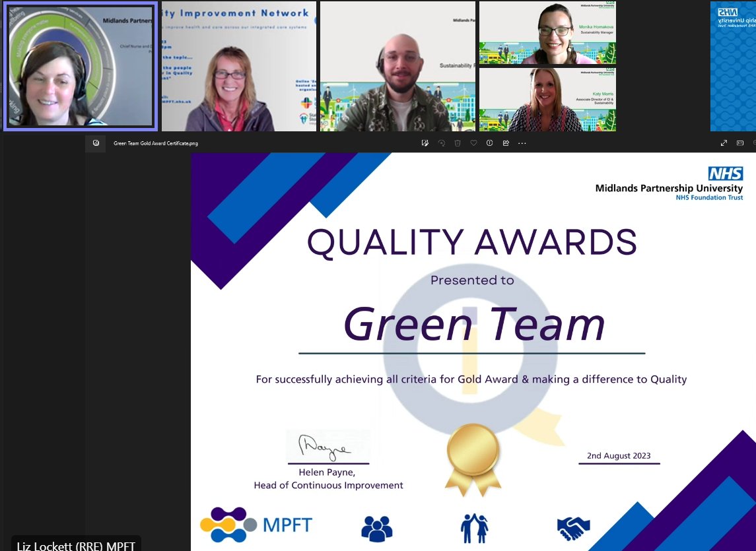Fit the certificate image to the window
756x551 pixels.
click(739, 142)
